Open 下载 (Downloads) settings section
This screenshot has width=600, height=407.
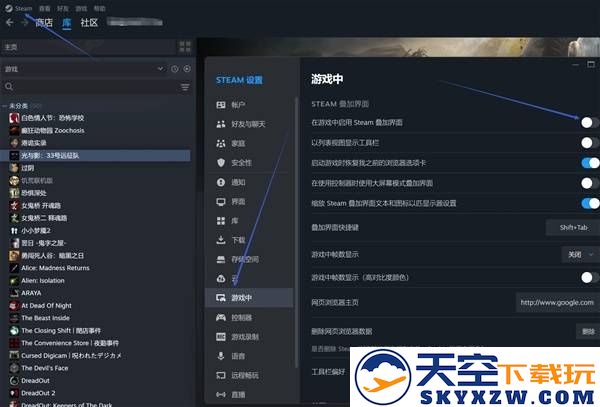coord(249,240)
